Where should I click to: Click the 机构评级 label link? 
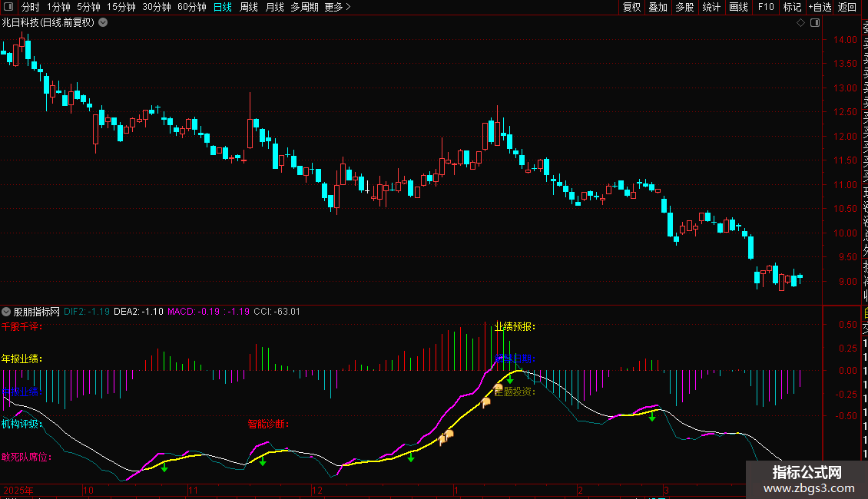coord(22,423)
